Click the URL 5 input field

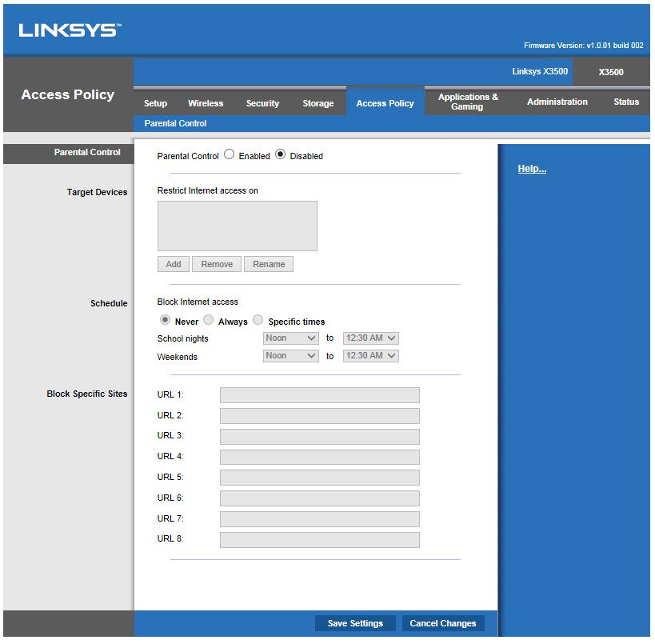click(x=320, y=478)
